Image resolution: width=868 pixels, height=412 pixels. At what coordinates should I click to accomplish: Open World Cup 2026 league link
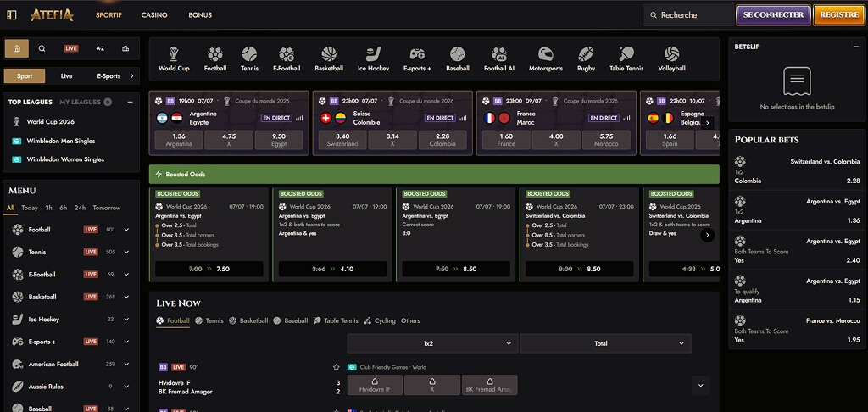50,122
